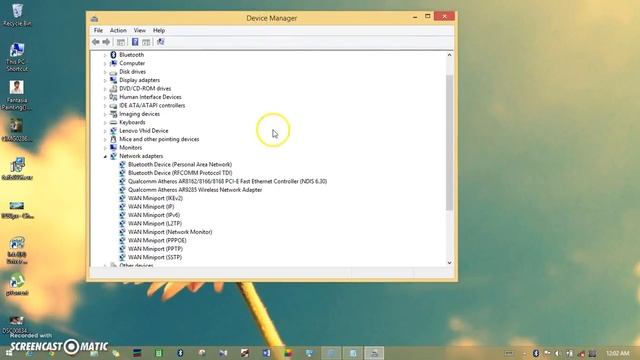Expand the Bluetooth category
The image size is (640, 360).
tap(105, 55)
